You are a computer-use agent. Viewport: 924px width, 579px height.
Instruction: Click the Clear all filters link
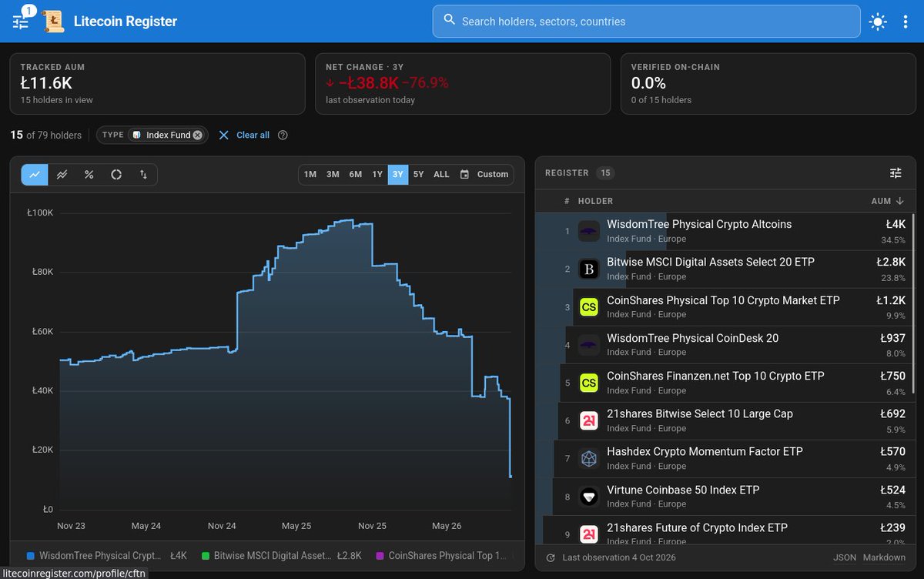coord(245,135)
